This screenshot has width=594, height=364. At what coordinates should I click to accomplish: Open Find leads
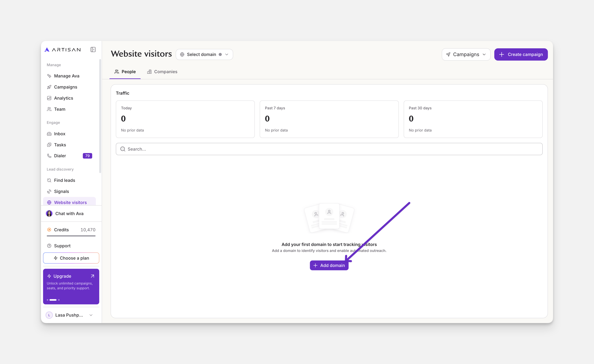[69, 180]
